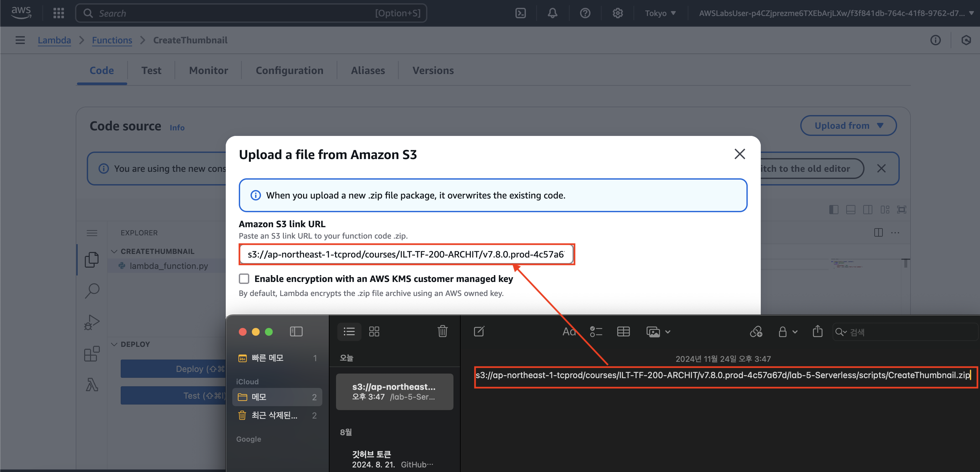Insert a table in Notes toolbar
The image size is (980, 472).
coord(623,332)
